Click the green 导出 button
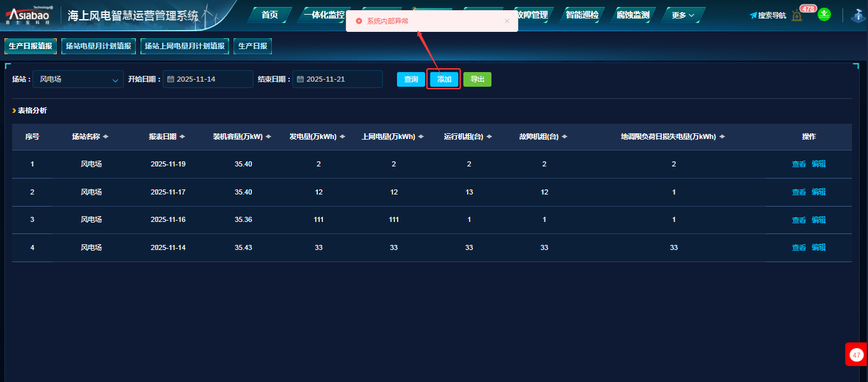868x382 pixels. pos(477,80)
